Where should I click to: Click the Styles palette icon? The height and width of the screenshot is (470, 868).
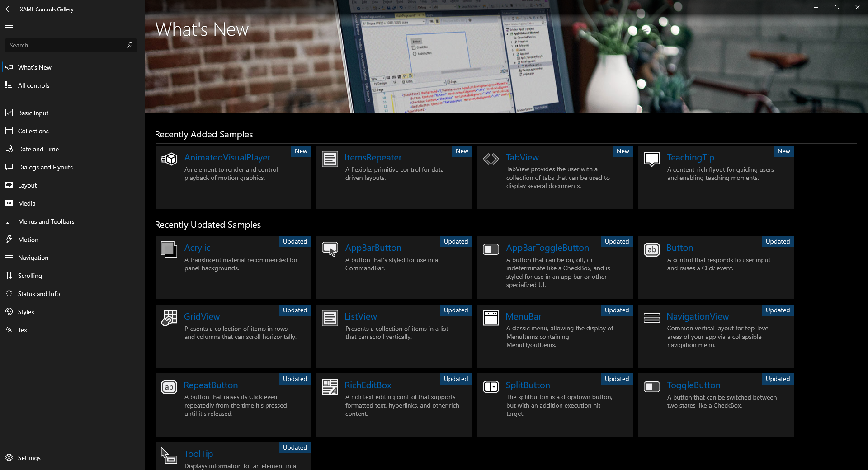tap(9, 312)
